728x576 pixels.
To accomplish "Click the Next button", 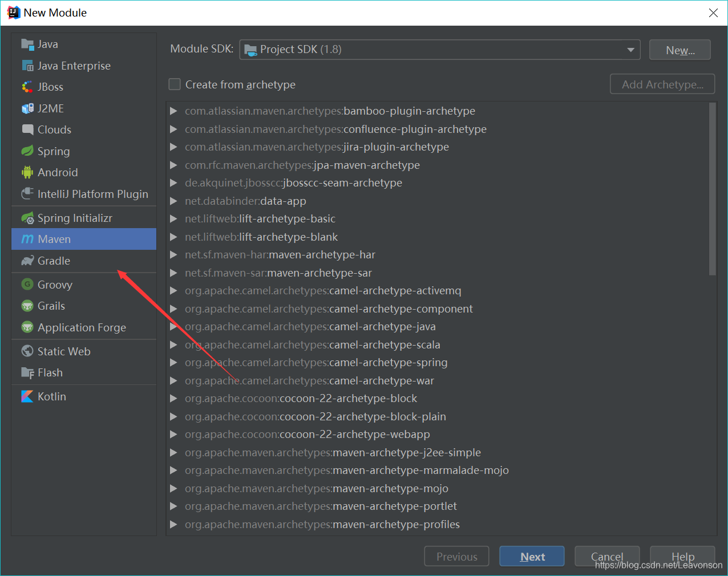I will [x=532, y=557].
